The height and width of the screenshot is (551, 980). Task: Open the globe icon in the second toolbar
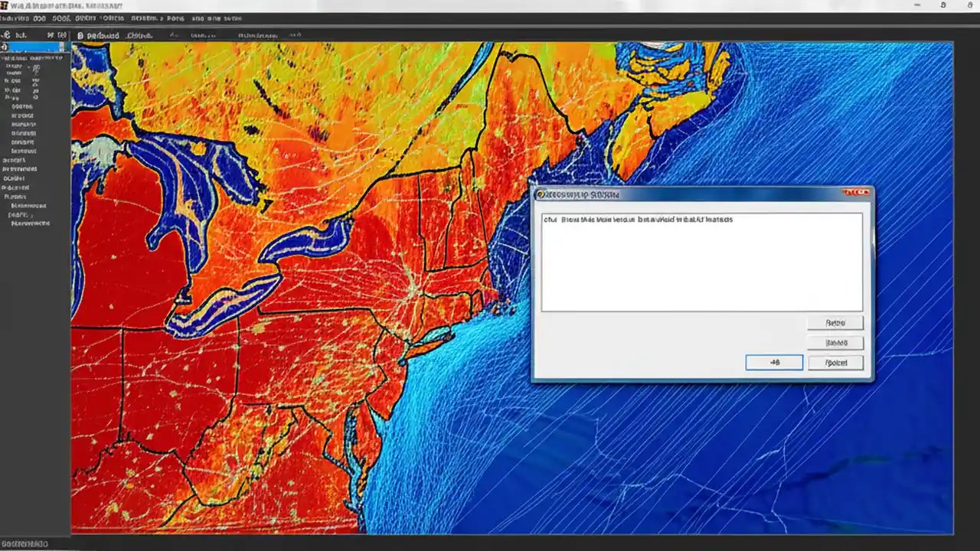click(x=81, y=35)
